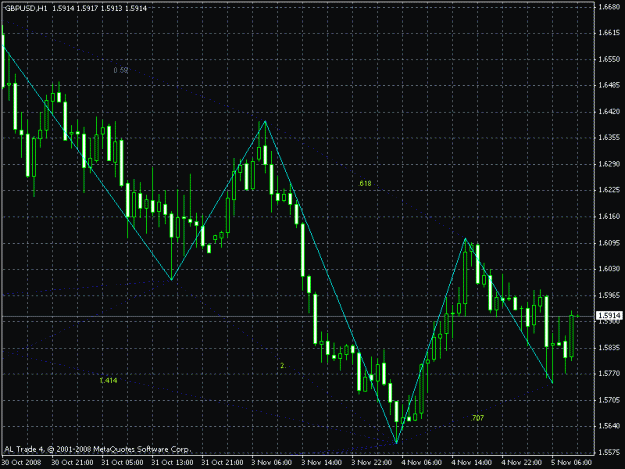625x469 pixels.
Task: Click the 4 Nov 14:00 time label
Action: (x=472, y=463)
